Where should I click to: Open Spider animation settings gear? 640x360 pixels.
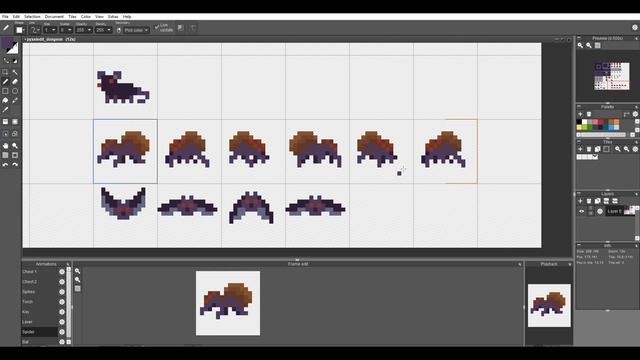click(62, 332)
